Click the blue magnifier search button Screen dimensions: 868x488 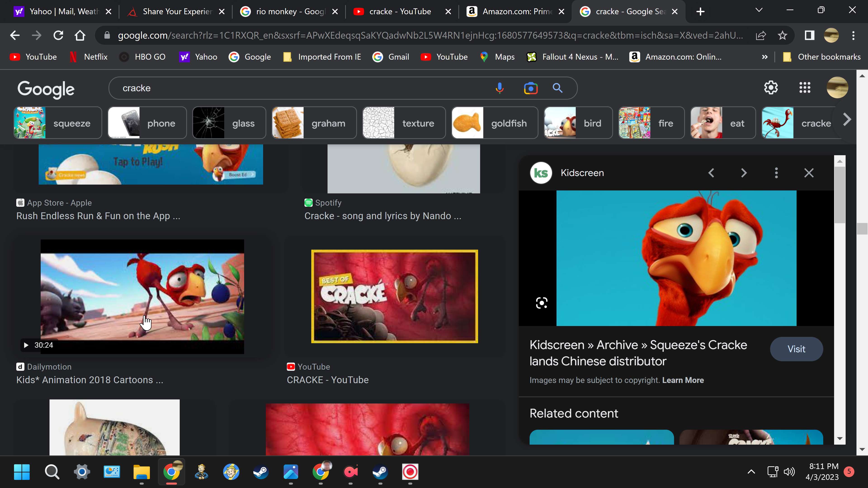(x=558, y=88)
